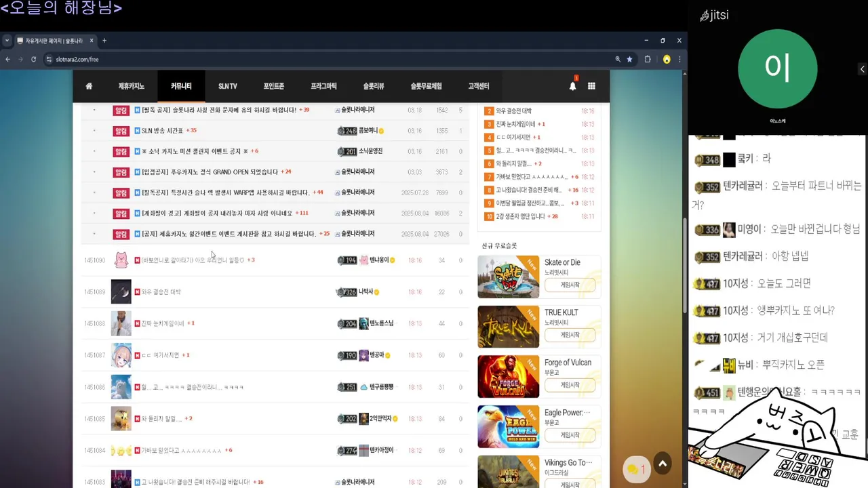Viewport: 868px width, 488px height.
Task: Start the TRUE KULT game
Action: [570, 335]
